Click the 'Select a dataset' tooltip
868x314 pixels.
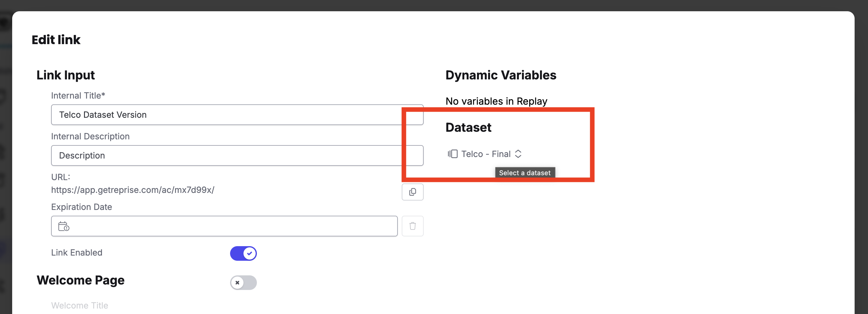[524, 173]
